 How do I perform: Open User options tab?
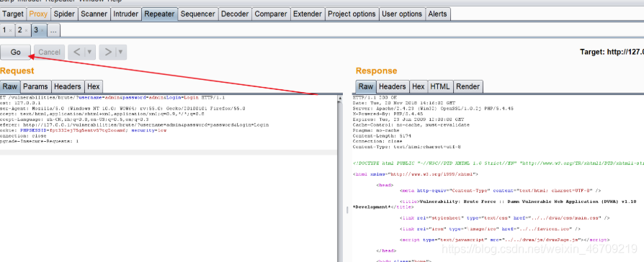click(402, 14)
